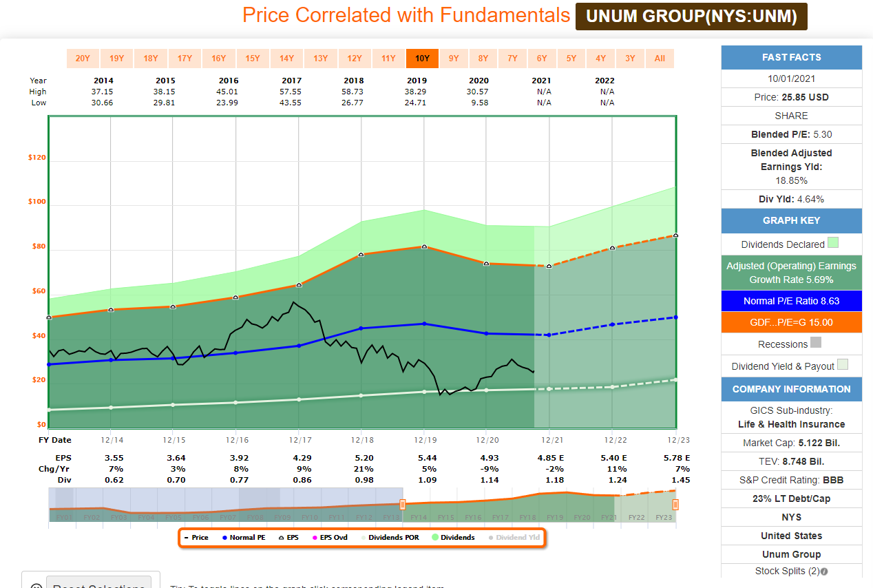Choose the 15Y time range tab
This screenshot has width=873, height=588.
(x=253, y=59)
